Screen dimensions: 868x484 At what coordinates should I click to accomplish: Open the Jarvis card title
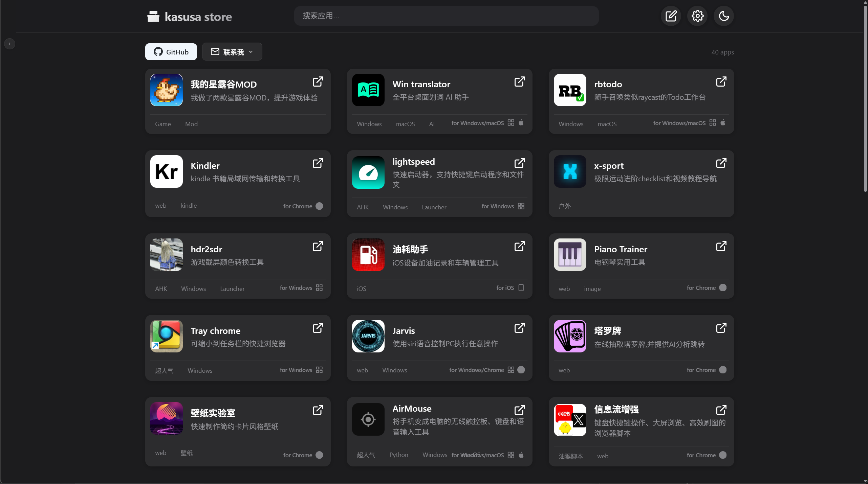click(404, 331)
